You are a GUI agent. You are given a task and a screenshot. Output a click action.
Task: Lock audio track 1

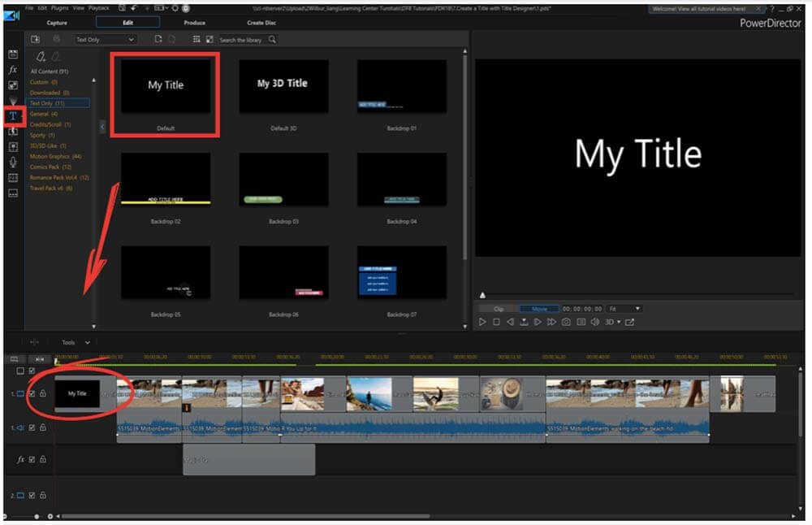[x=43, y=427]
